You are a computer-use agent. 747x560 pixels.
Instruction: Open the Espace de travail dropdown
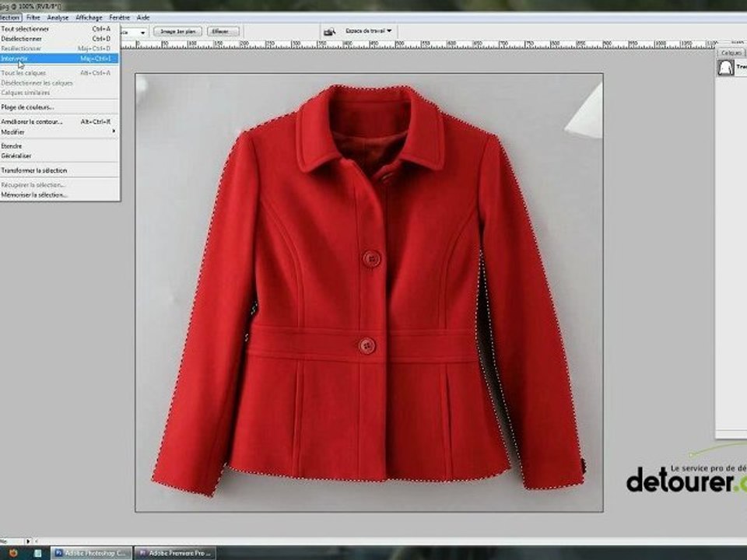coord(368,31)
